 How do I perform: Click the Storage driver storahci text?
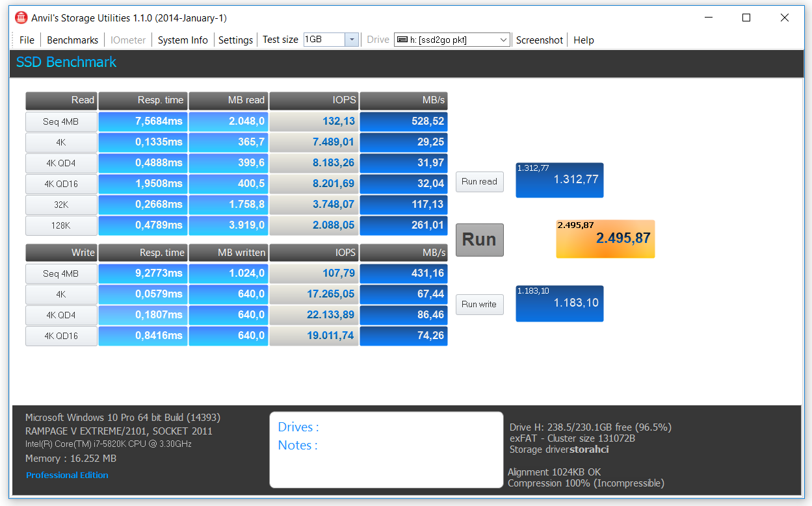(x=559, y=449)
